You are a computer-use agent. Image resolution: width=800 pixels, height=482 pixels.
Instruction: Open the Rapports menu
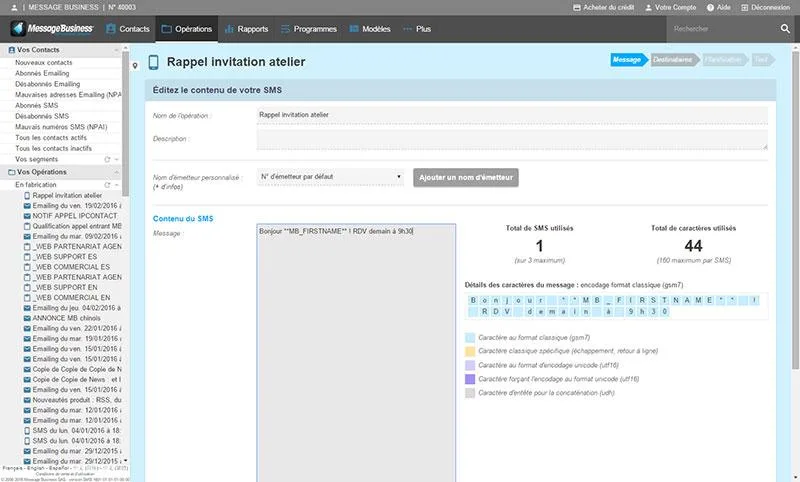pos(246,29)
